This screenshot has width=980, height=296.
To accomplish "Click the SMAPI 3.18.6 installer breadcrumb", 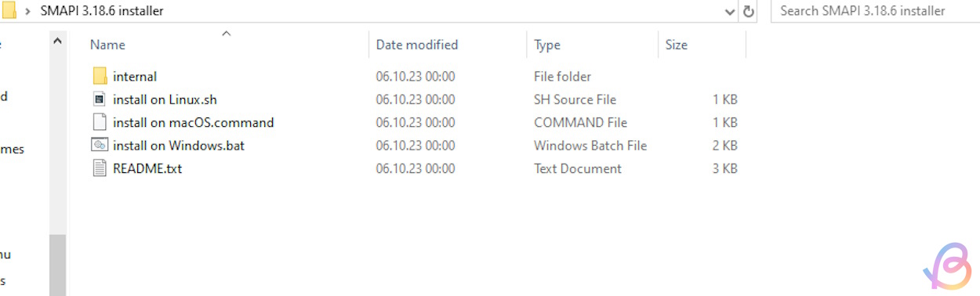I will pos(102,11).
